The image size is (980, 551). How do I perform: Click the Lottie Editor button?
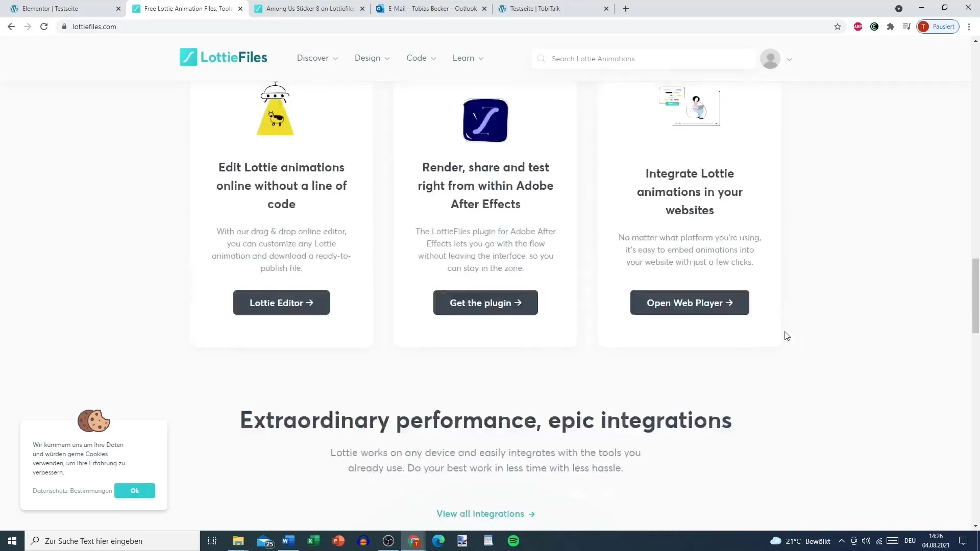tap(281, 303)
